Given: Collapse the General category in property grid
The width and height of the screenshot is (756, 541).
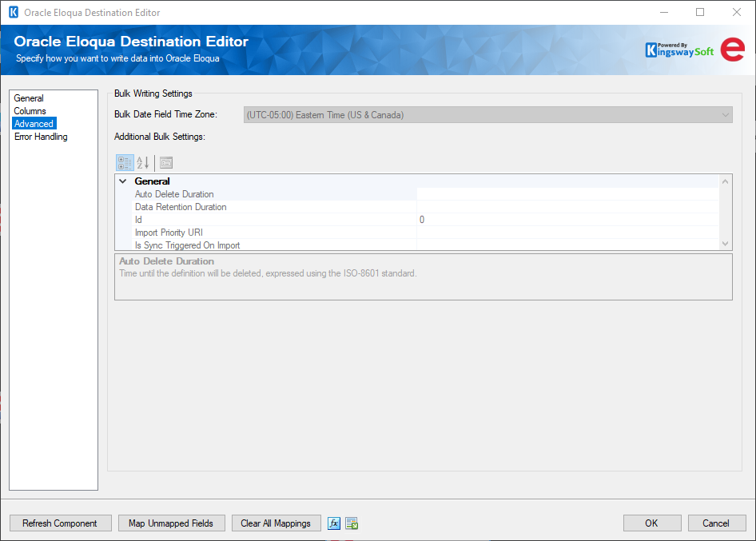Looking at the screenshot, I should [x=123, y=181].
